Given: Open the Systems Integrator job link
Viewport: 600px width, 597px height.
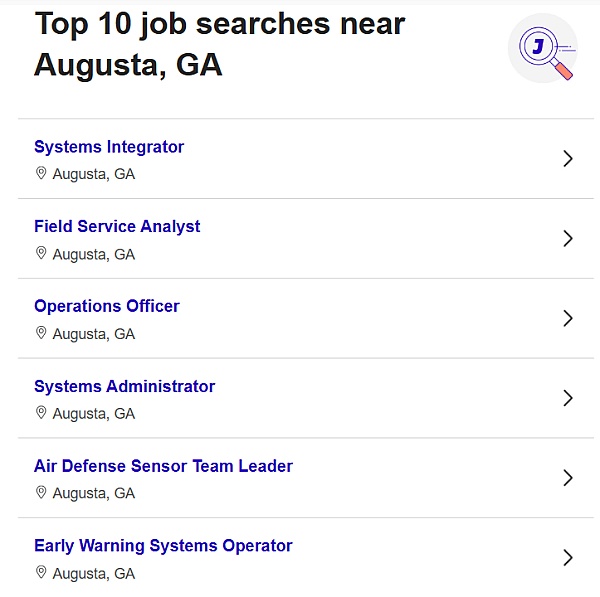Looking at the screenshot, I should tap(109, 147).
